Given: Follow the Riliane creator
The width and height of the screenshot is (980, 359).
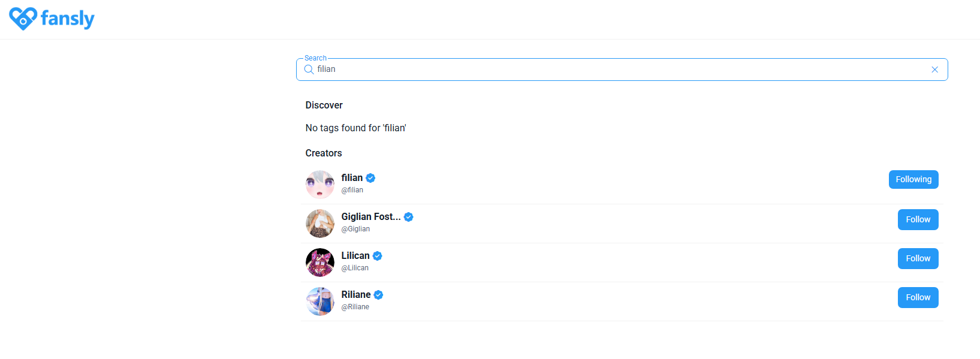Looking at the screenshot, I should point(918,297).
